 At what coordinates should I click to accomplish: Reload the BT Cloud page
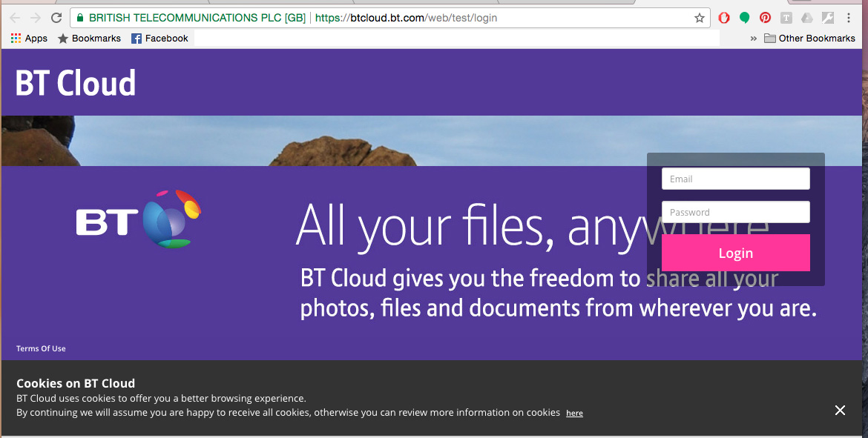pos(56,17)
